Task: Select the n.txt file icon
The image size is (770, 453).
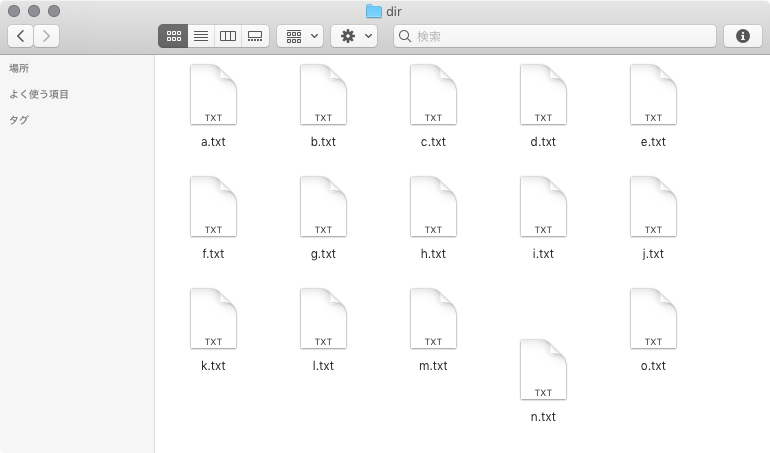Action: tap(543, 370)
